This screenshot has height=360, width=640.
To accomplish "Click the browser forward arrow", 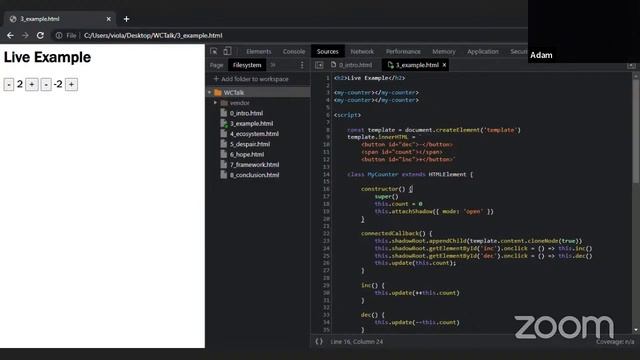I will tap(25, 36).
